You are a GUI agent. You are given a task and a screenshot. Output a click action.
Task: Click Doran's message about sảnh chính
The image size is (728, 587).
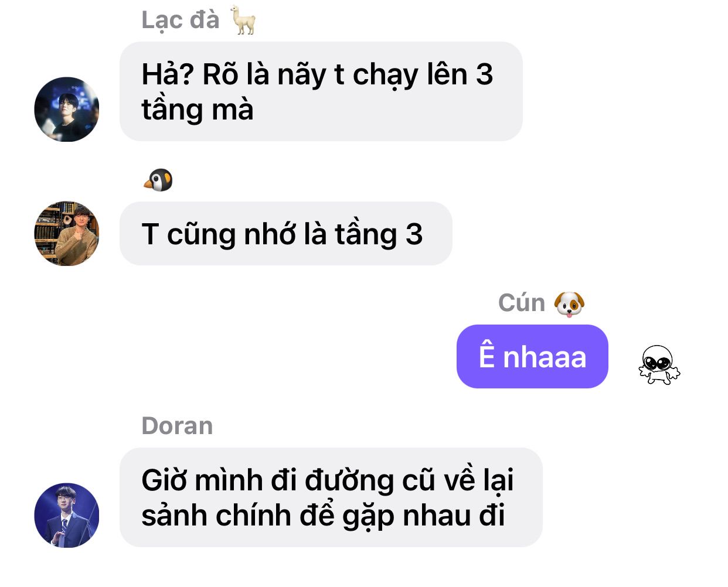[x=331, y=497]
